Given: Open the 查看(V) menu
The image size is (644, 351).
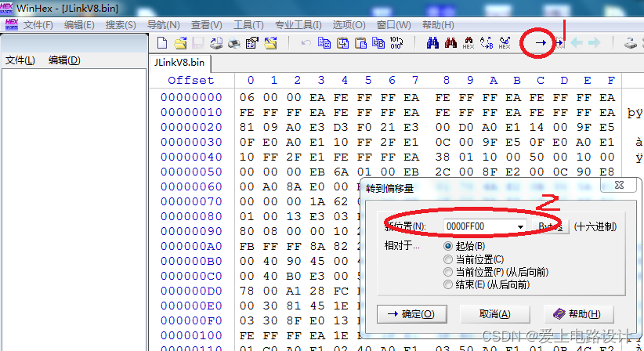Looking at the screenshot, I should coord(207,25).
